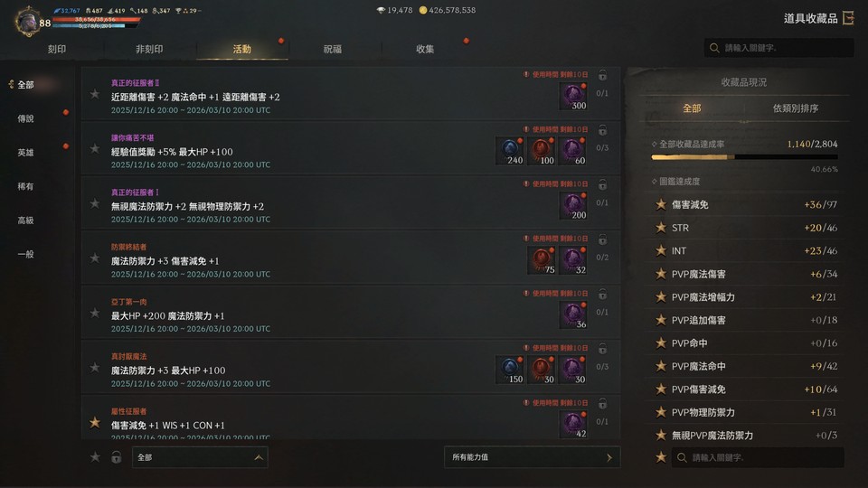Toggle the lock filter at bottom bar
Viewport: 868px width, 488px height.
(117, 457)
